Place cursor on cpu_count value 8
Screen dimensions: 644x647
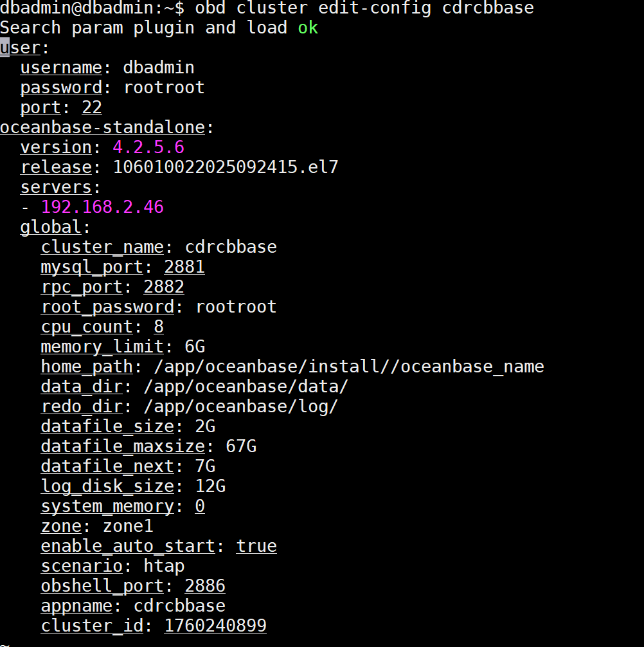point(159,327)
